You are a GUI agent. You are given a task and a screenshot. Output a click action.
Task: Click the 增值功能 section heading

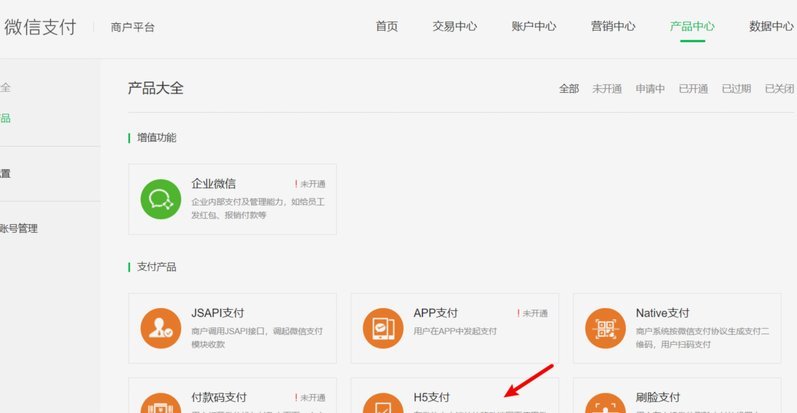click(157, 138)
